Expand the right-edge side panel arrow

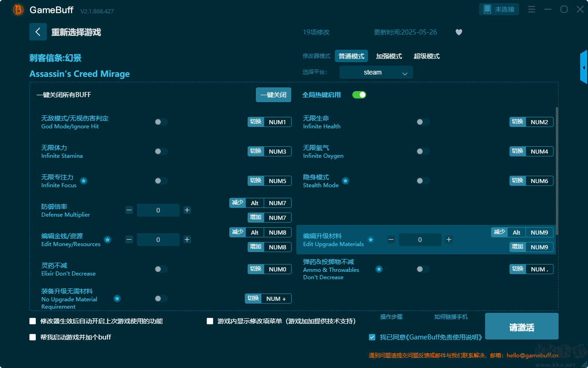(x=584, y=67)
